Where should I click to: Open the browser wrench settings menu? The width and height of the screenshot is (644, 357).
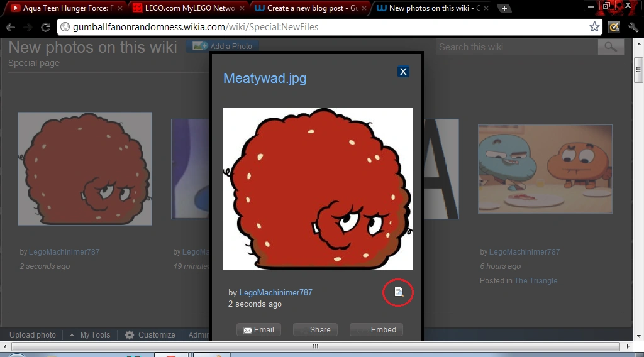coord(633,27)
